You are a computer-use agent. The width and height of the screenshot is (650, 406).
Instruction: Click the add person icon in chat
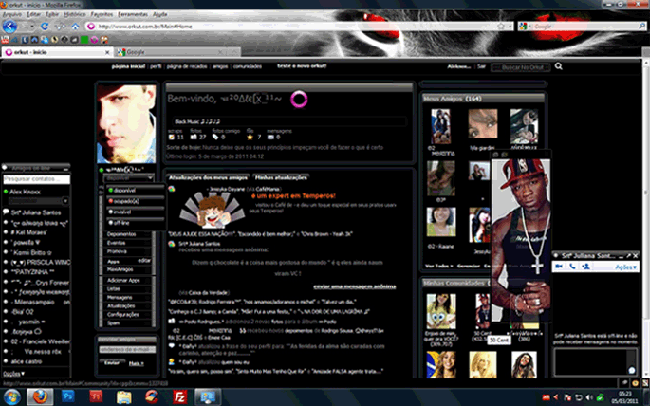[x=586, y=266]
